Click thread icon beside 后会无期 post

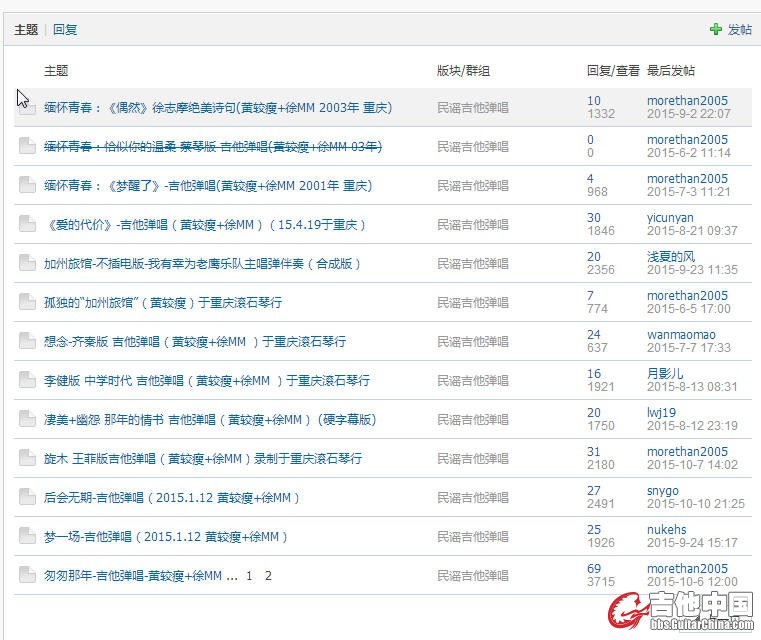pos(27,498)
